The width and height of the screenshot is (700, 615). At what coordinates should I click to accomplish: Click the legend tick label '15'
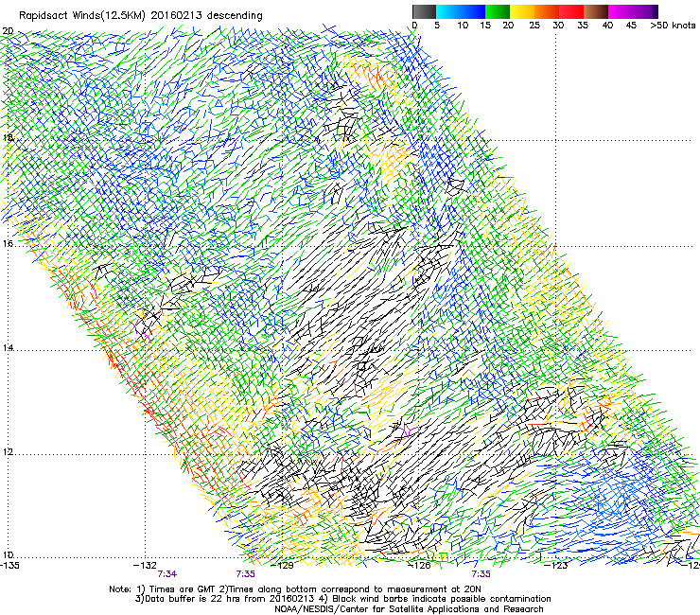(x=485, y=26)
